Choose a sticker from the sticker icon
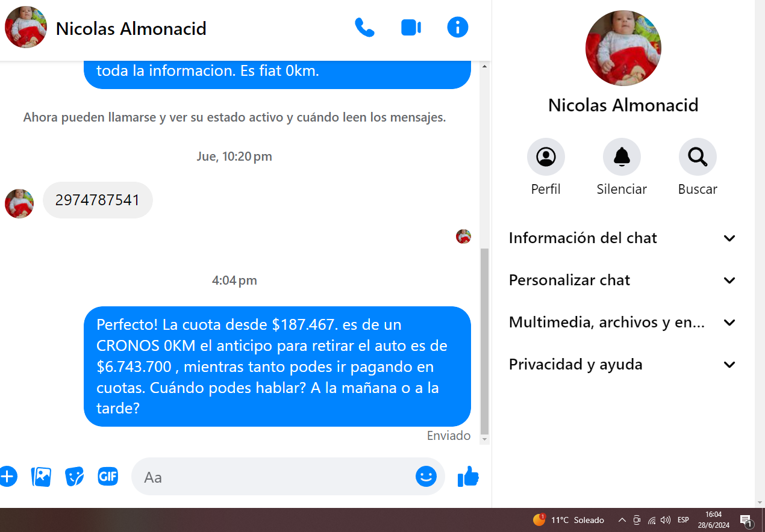The width and height of the screenshot is (765, 532). [x=75, y=477]
